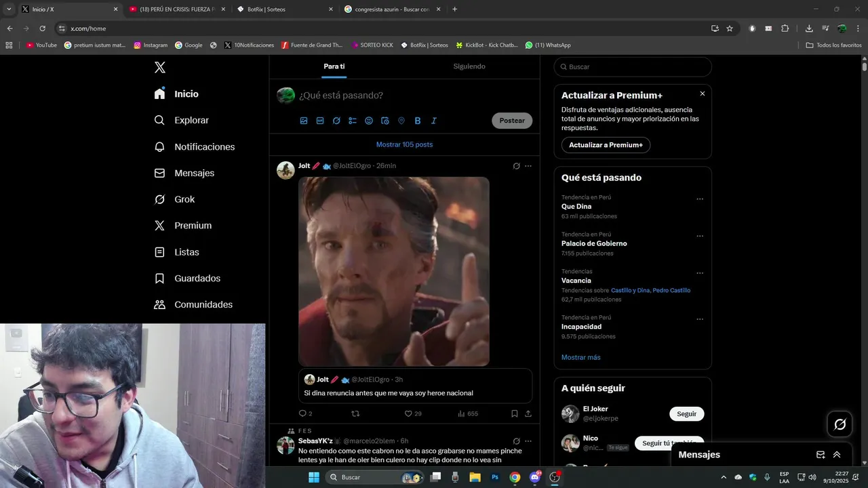Click the X logo in sidebar
This screenshot has width=868, height=488.
(x=159, y=67)
